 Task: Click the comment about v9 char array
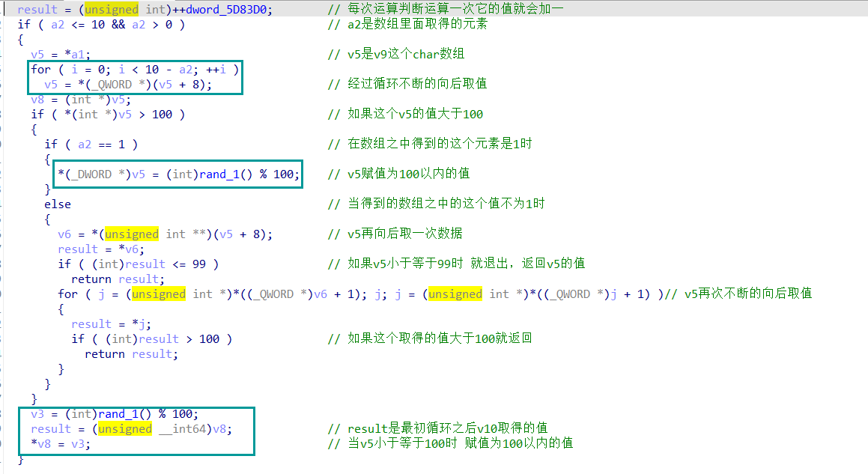397,54
